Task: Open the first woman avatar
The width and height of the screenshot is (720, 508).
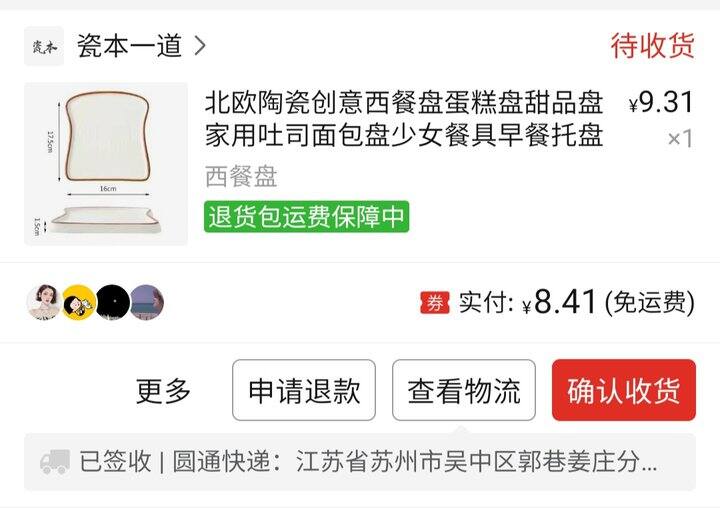Action: click(x=44, y=302)
